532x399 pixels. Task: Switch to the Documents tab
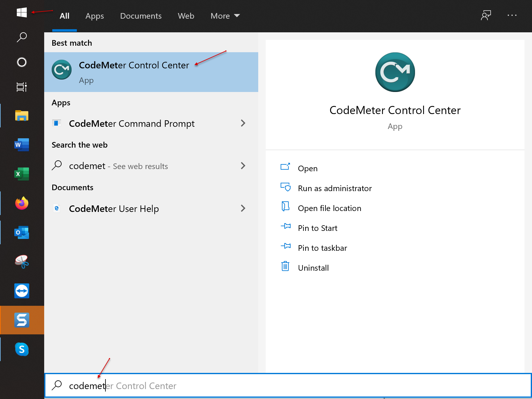click(141, 16)
